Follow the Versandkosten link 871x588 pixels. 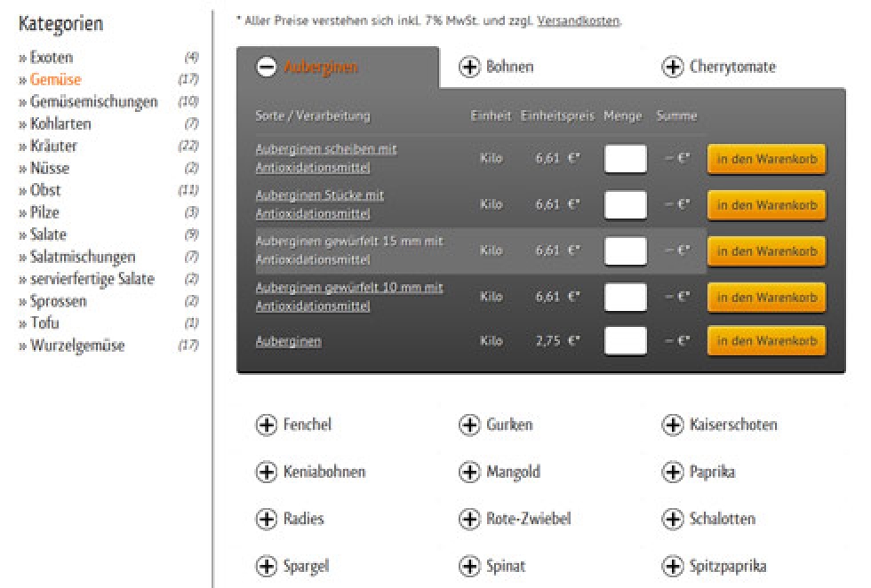click(578, 20)
